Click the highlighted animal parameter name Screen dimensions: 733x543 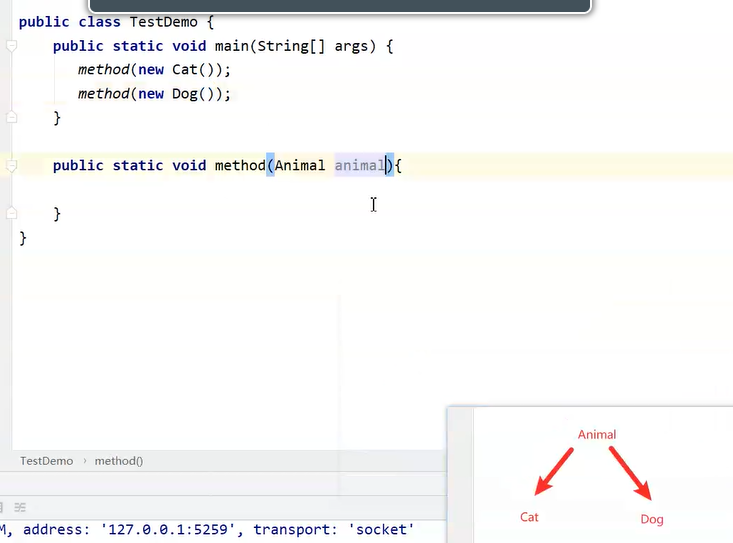coord(359,165)
